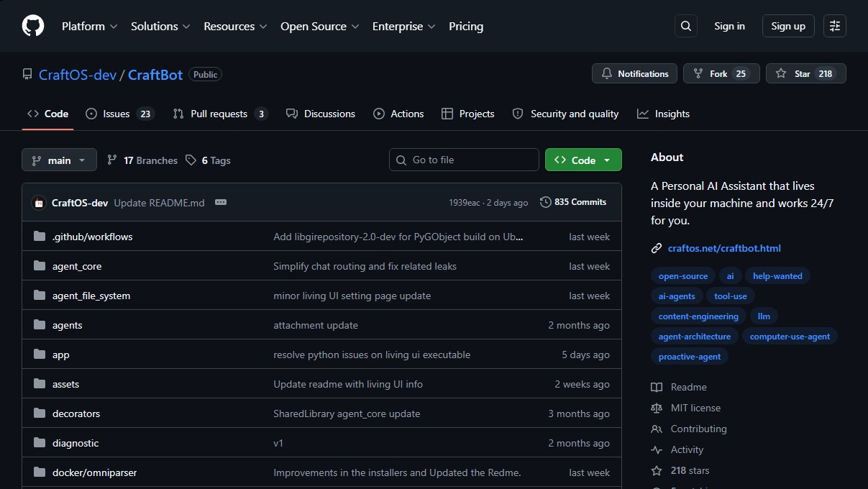This screenshot has width=868, height=489.
Task: Click the fork icon in Fork button
Action: point(698,73)
